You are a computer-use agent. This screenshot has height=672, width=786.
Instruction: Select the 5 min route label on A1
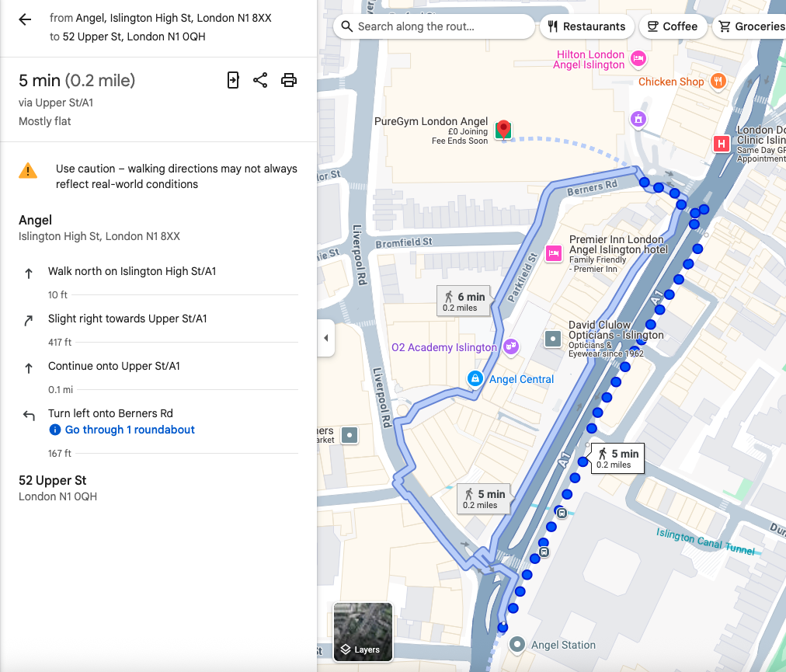pos(617,458)
